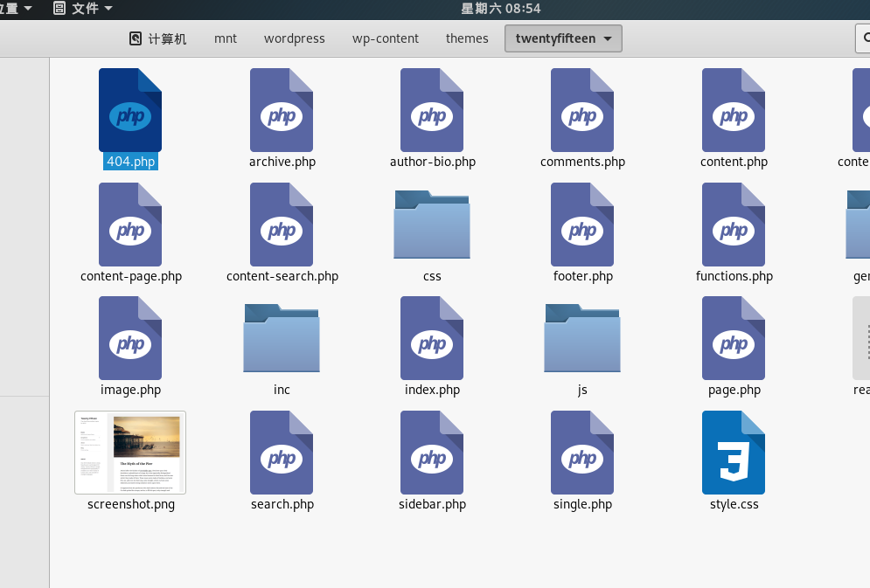The width and height of the screenshot is (870, 588).
Task: Click the style.css file icon
Action: [x=734, y=453]
